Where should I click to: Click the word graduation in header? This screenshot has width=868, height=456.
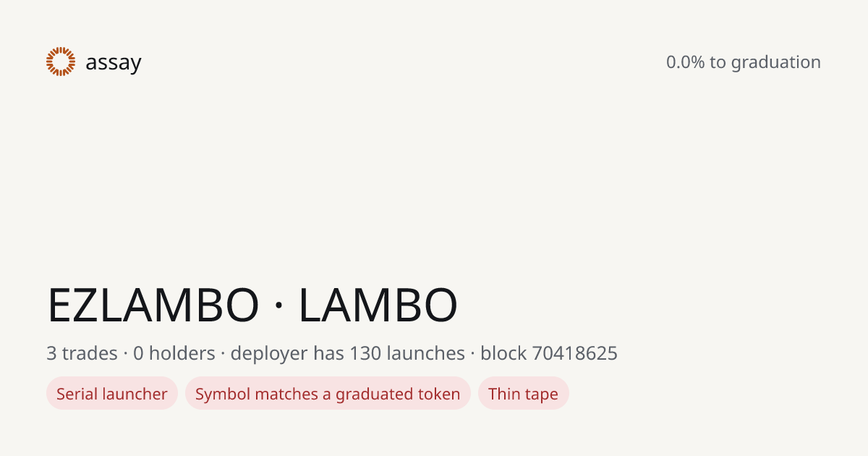[x=776, y=63]
